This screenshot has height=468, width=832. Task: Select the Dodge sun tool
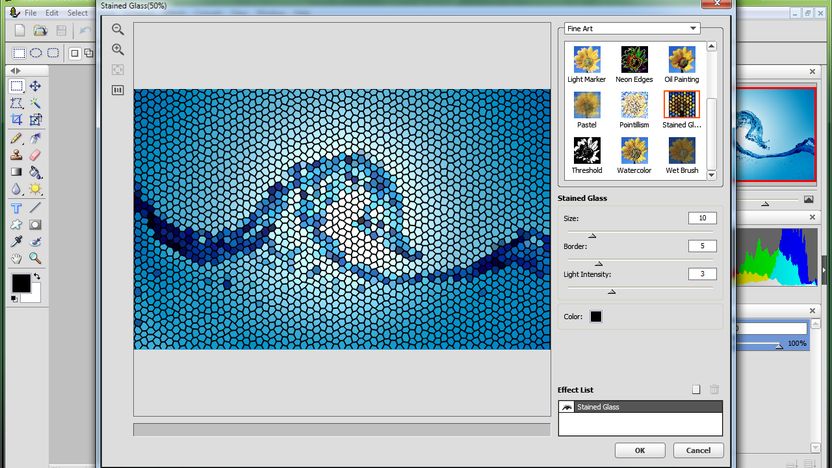point(35,189)
